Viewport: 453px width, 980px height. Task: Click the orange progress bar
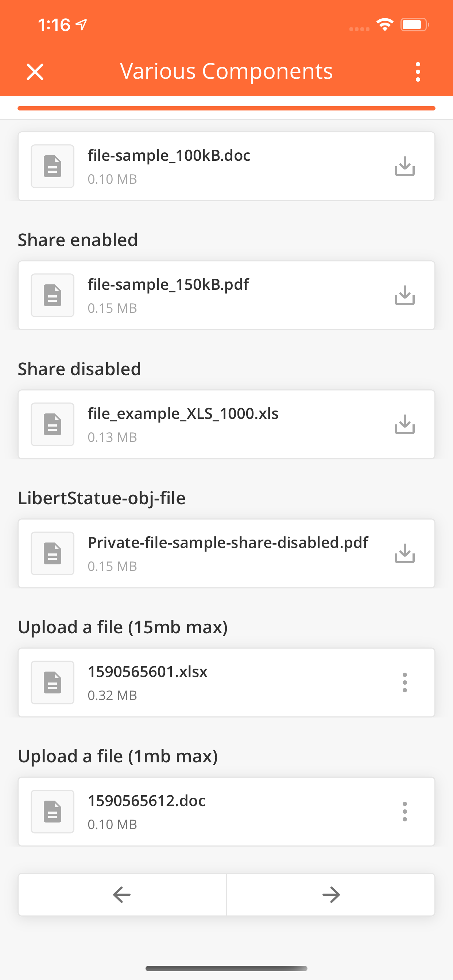tap(226, 108)
